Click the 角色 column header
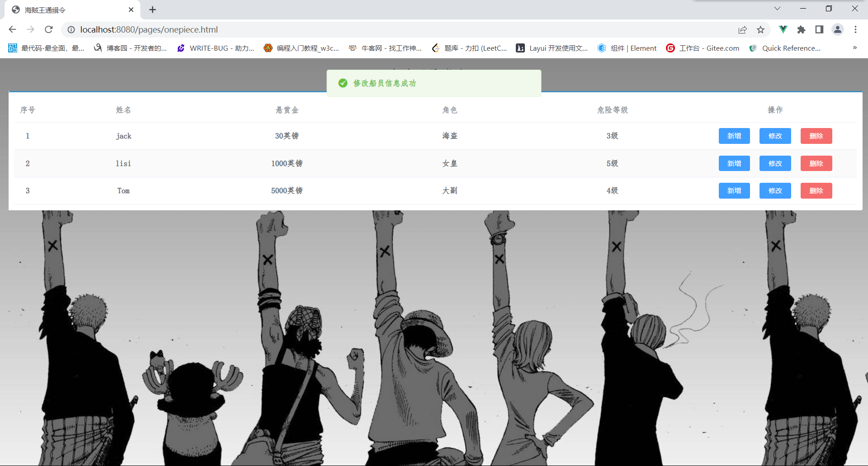This screenshot has width=868, height=466. [450, 110]
